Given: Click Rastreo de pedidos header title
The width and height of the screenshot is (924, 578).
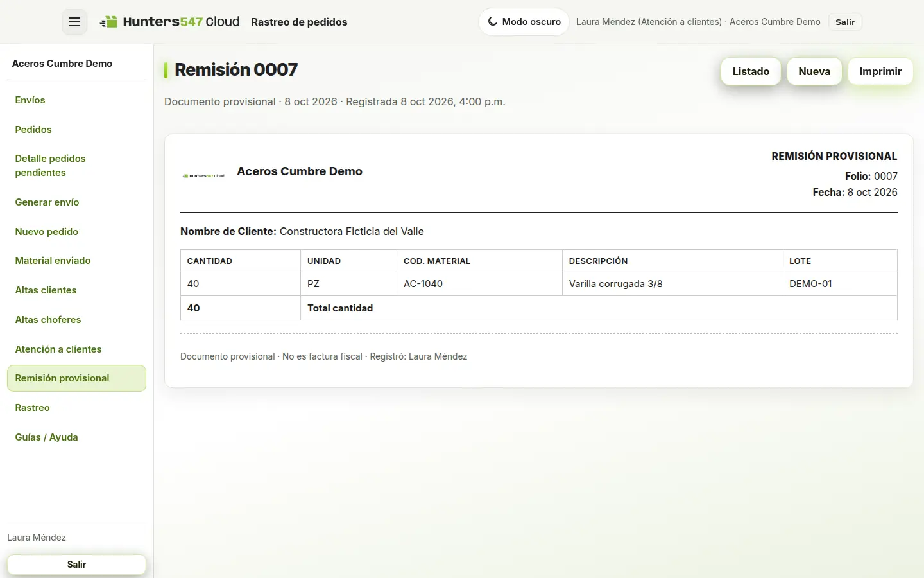Looking at the screenshot, I should 299,22.
